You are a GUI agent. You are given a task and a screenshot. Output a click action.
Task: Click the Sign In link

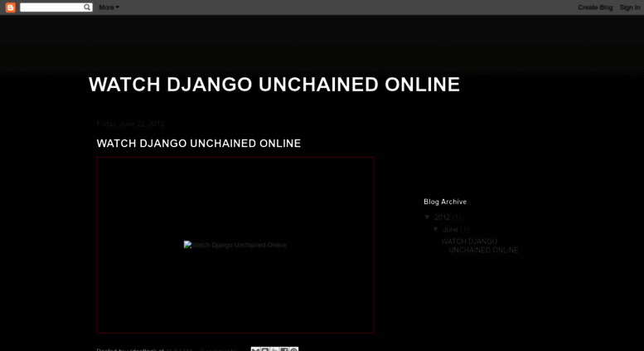click(x=630, y=7)
